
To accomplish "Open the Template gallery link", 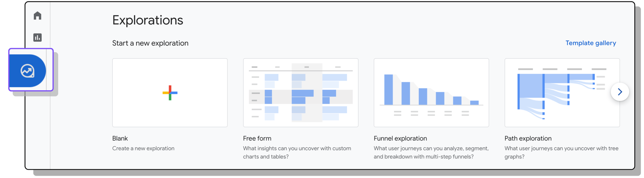I will [x=591, y=43].
